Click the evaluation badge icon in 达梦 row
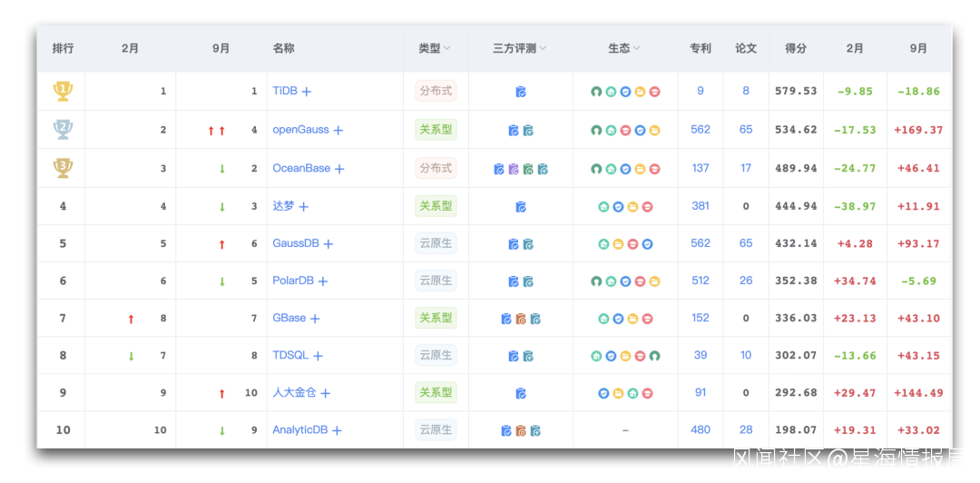 click(521, 207)
